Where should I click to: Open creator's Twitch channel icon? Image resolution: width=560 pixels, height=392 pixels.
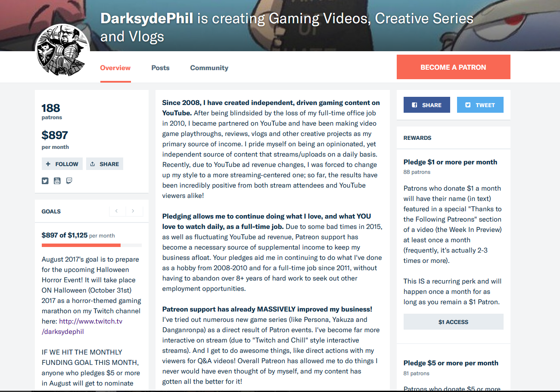(69, 181)
